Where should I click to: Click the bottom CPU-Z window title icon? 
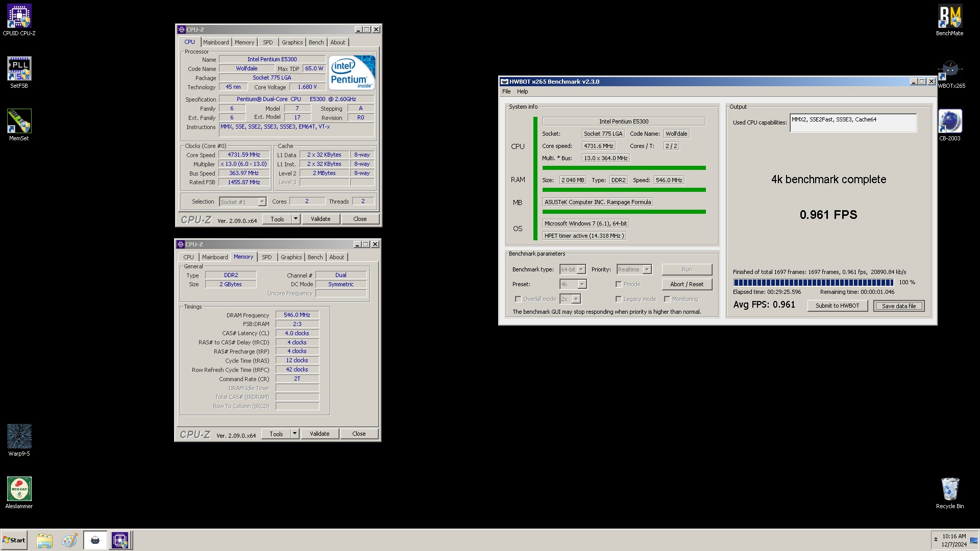click(x=181, y=244)
